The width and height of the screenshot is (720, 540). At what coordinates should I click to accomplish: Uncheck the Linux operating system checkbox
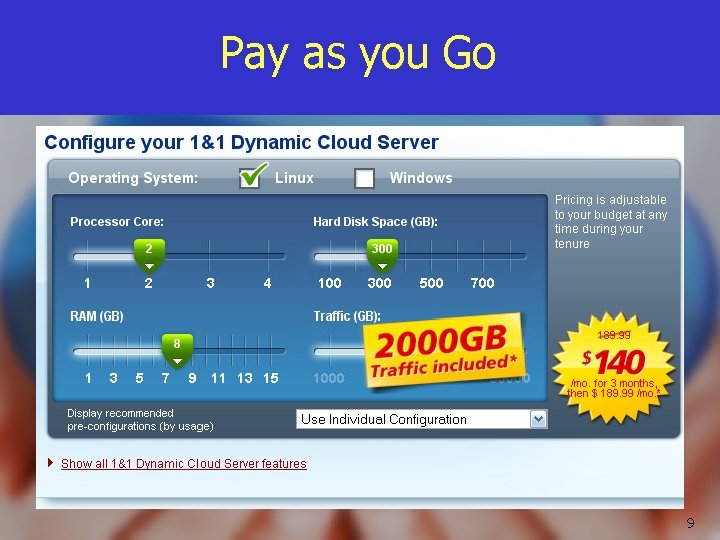pos(250,178)
